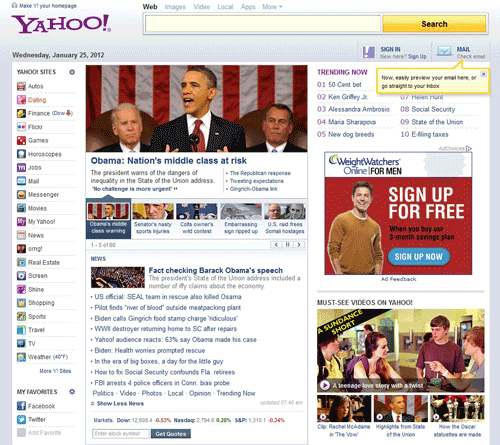Click the Sign Up link
Viewport: 500px width, 445px height.
point(417,57)
